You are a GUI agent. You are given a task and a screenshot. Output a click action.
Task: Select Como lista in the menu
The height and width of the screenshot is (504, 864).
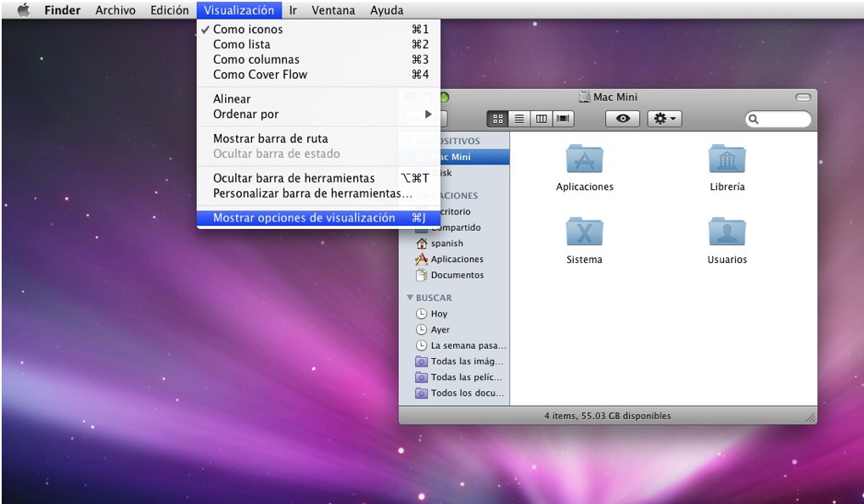click(x=318, y=44)
